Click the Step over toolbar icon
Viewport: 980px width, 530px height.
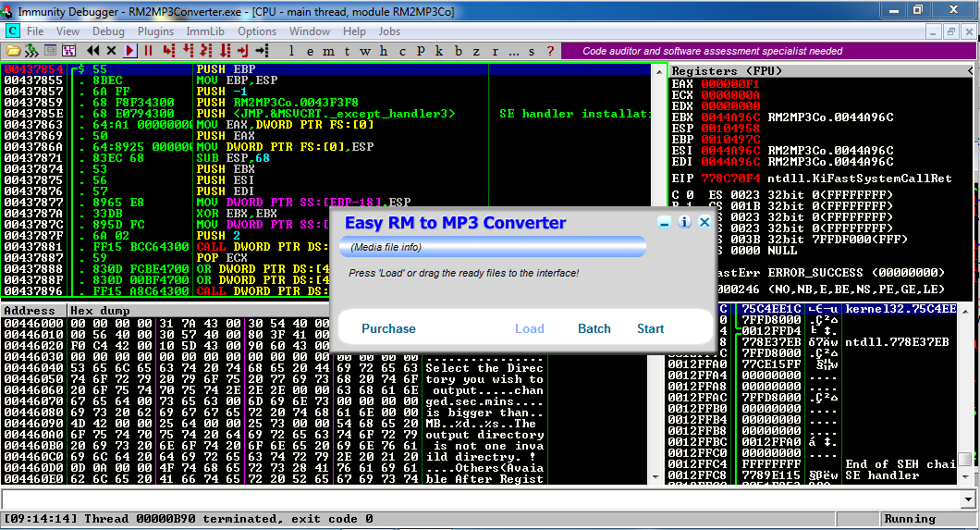tap(188, 51)
